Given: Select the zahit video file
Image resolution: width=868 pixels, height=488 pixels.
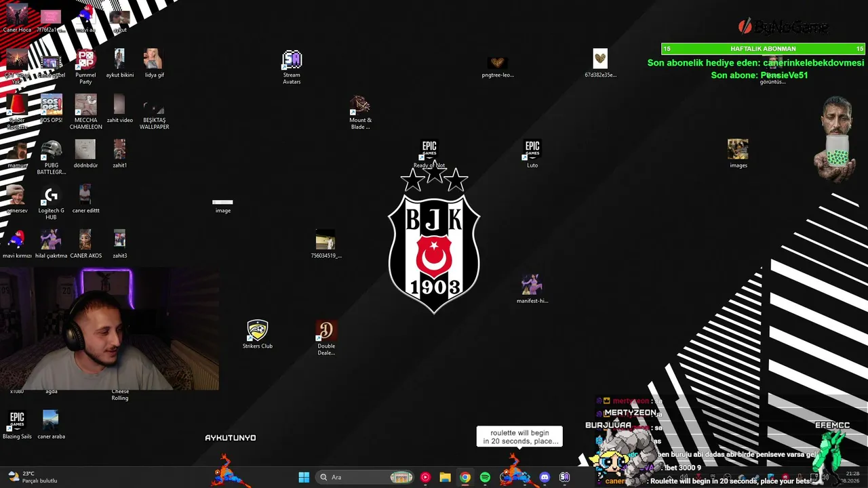Looking at the screenshot, I should 120,109.
